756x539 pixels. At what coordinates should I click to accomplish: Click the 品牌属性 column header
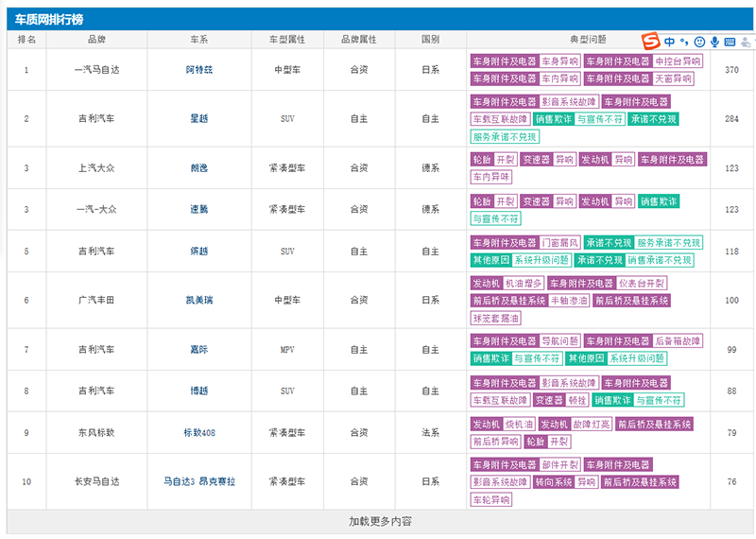point(359,40)
